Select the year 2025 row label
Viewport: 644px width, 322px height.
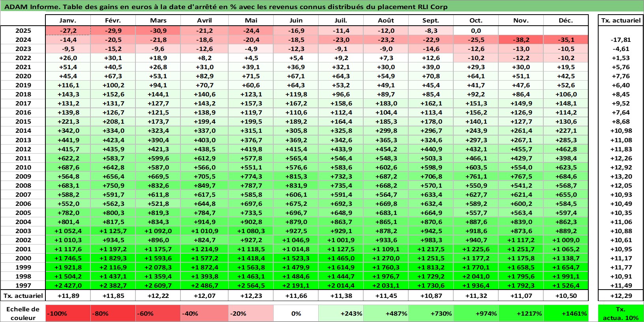click(x=23, y=30)
